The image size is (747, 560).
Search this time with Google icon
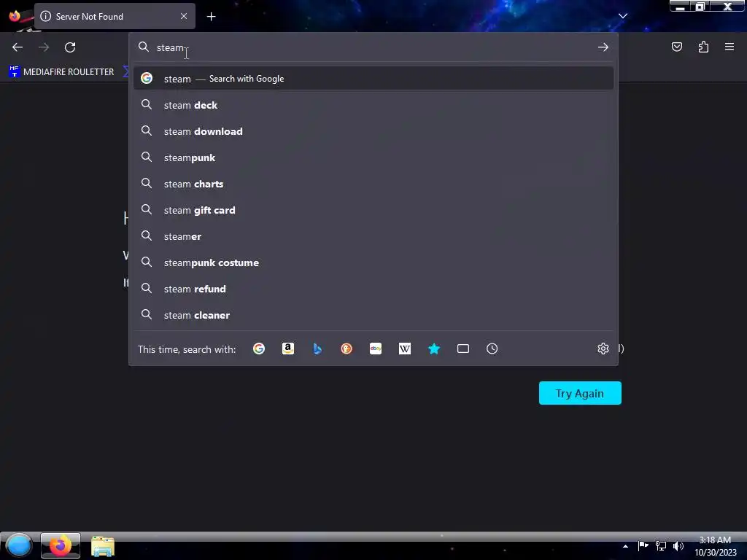259,349
